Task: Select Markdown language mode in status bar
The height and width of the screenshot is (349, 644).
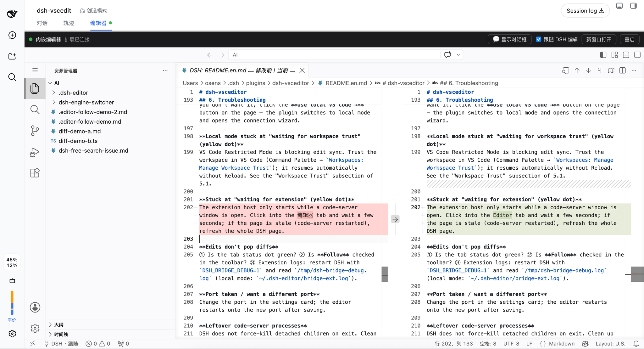Action: pyautogui.click(x=562, y=344)
